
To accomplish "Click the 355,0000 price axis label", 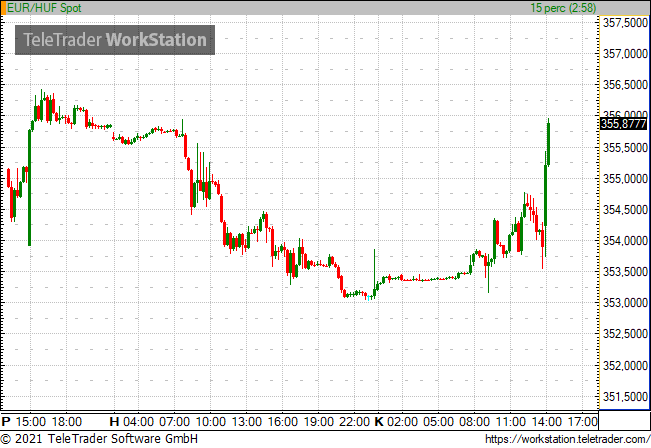I will [x=625, y=179].
